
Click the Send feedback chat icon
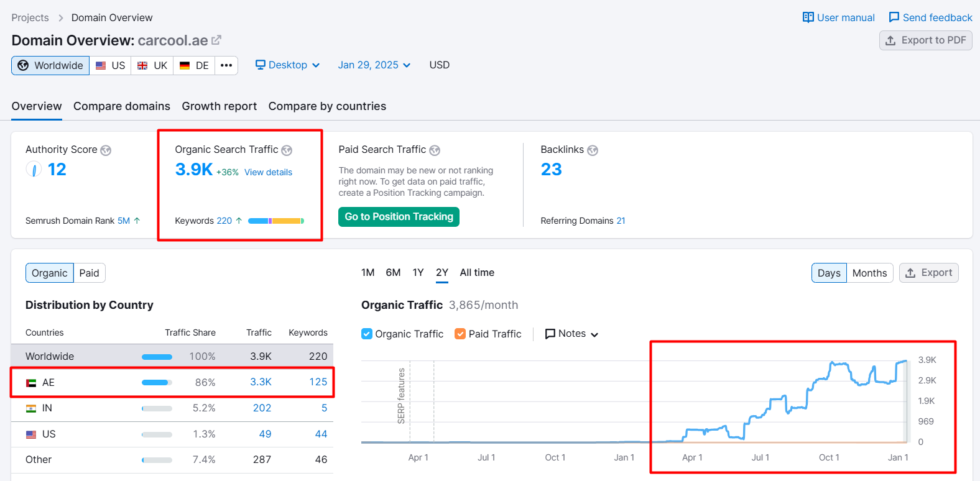(894, 17)
